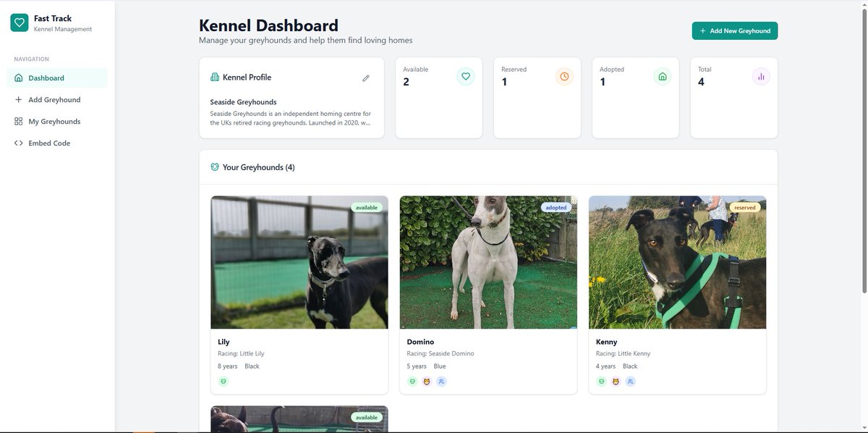Click the available badge on Lily's card
This screenshot has height=433, width=868.
(367, 207)
